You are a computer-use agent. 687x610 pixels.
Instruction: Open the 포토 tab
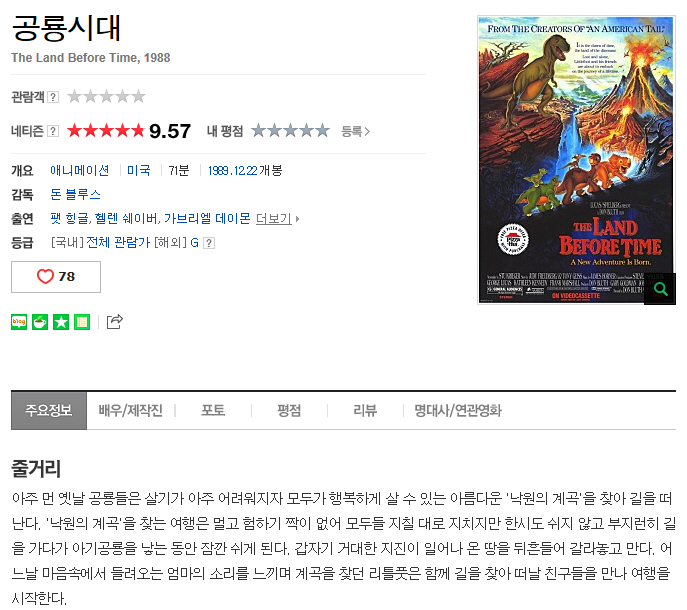point(213,411)
